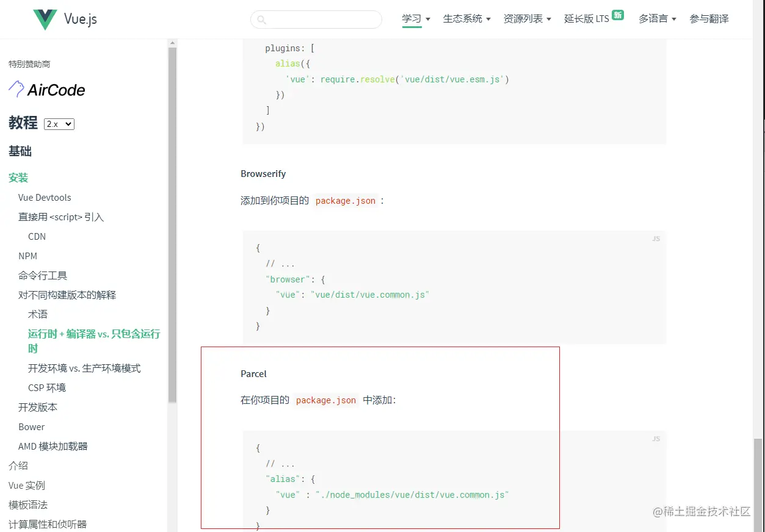The height and width of the screenshot is (532, 765).
Task: Click the green 新 badge next to LTS
Action: (618, 15)
